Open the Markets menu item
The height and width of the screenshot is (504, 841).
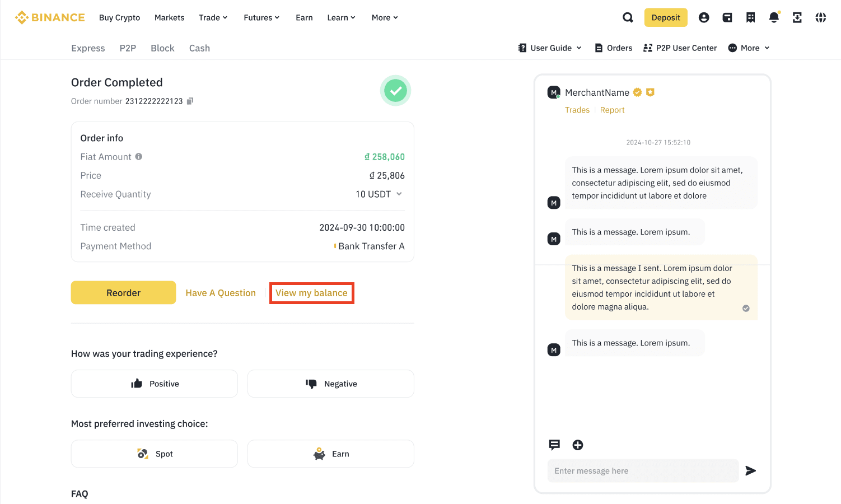point(169,18)
